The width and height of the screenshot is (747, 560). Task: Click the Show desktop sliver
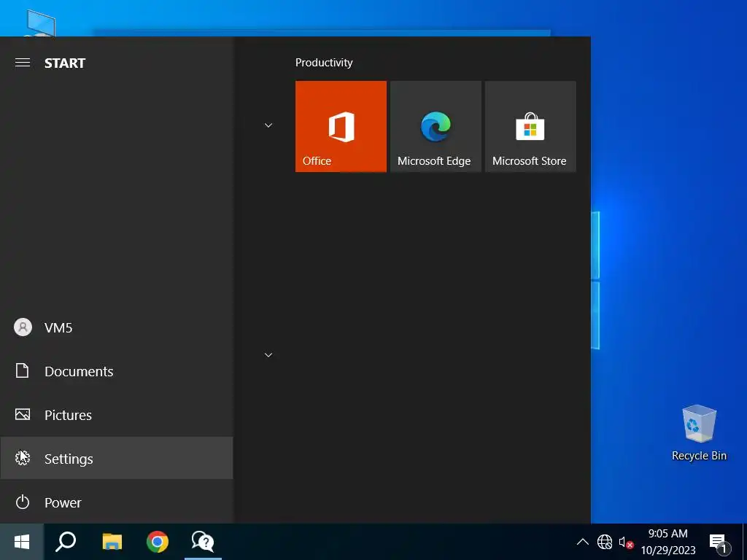[745, 542]
